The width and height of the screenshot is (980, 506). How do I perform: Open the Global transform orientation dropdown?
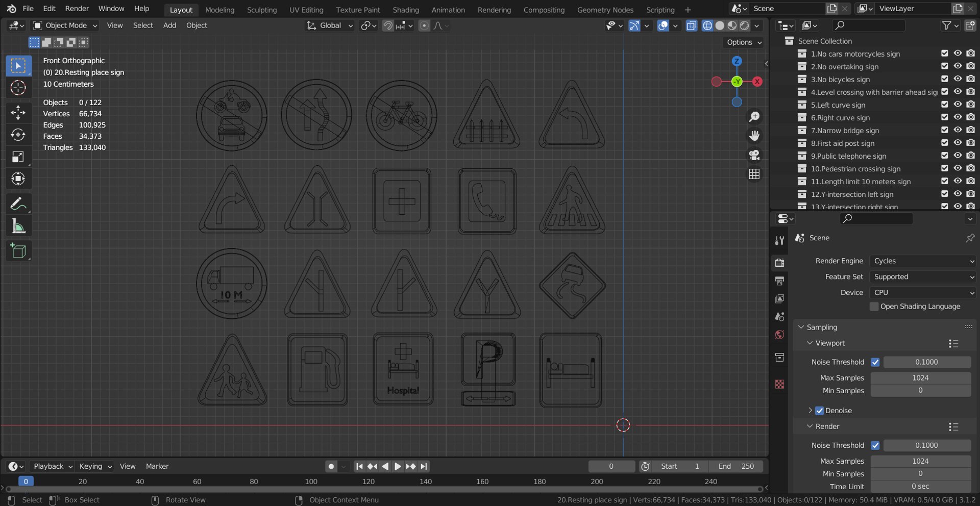(x=330, y=26)
